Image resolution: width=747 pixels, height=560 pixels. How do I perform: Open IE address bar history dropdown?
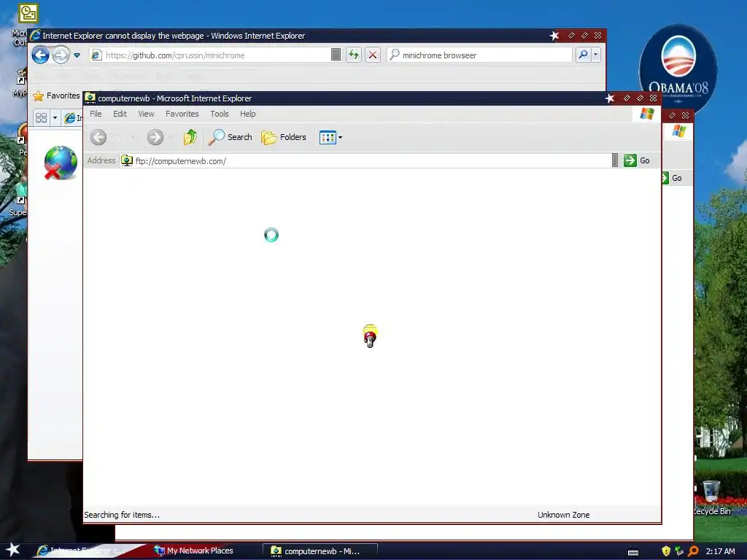tap(336, 55)
